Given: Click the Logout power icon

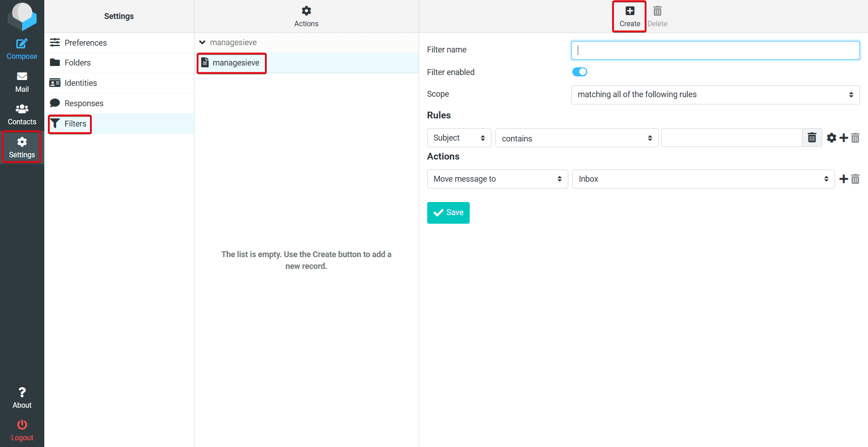Looking at the screenshot, I should click(x=22, y=428).
